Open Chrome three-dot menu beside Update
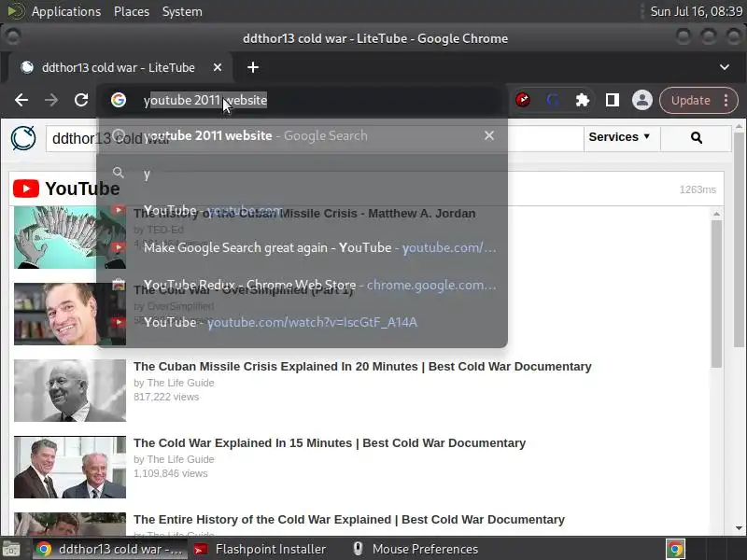This screenshot has width=747, height=560. coord(726,100)
